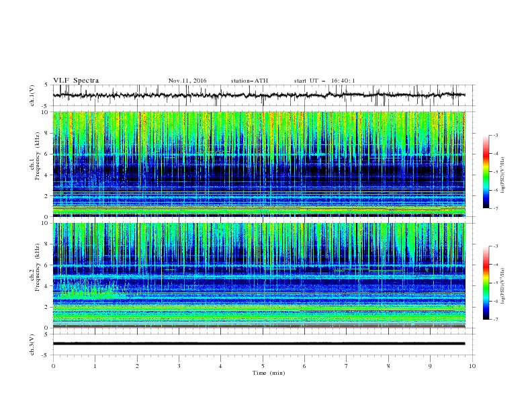Click tick label 8 on the Time axis
Image resolution: width=532 pixels, height=411 pixels.
coord(388,366)
